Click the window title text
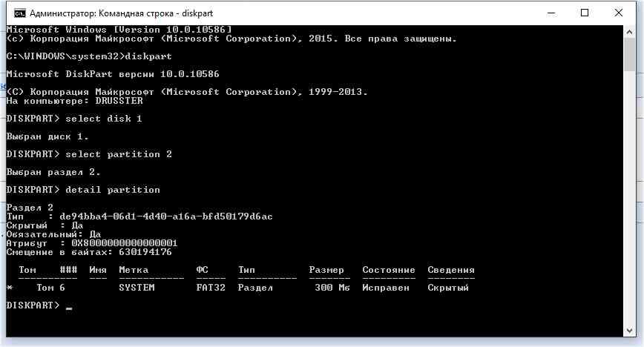Image resolution: width=644 pixels, height=347 pixels. [x=121, y=13]
